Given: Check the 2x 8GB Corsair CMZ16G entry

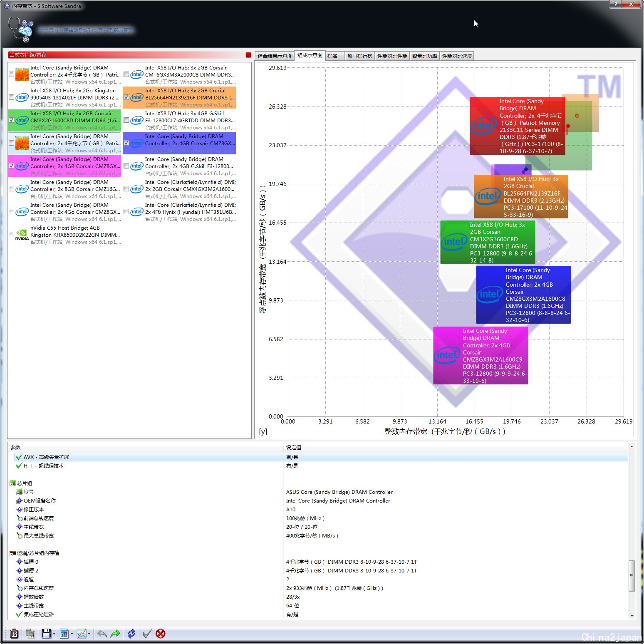Looking at the screenshot, I should pyautogui.click(x=12, y=189).
